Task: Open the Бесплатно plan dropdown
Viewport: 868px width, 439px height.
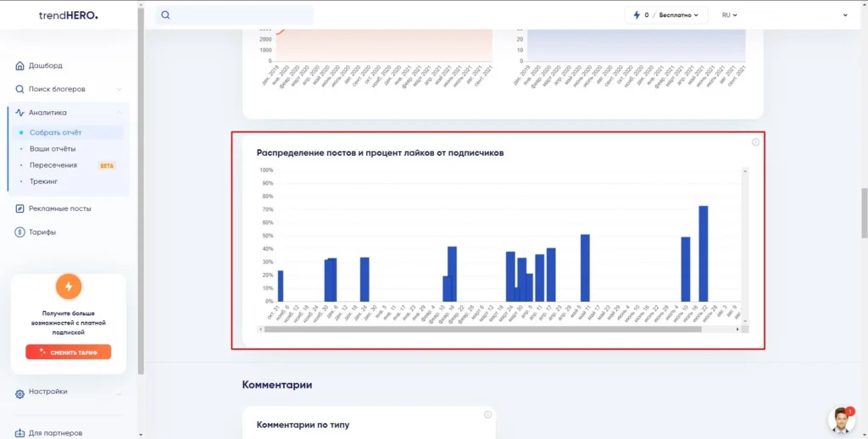Action: coord(679,15)
